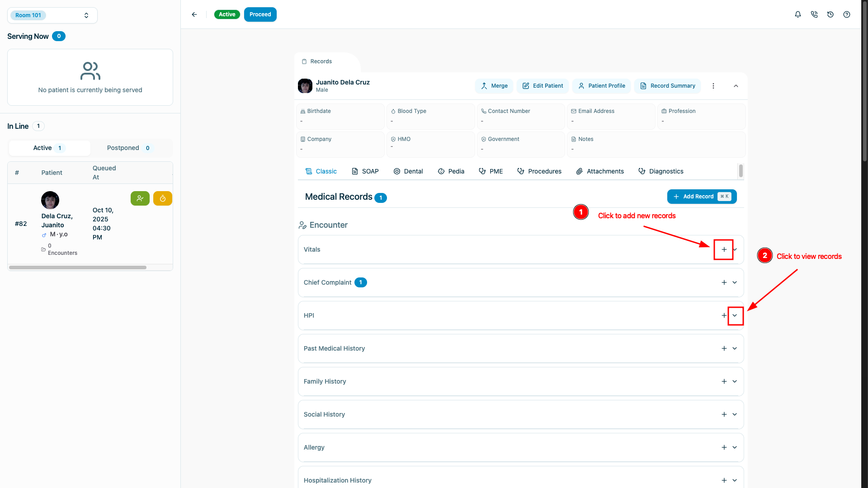Open the Diagnostics tab

tap(661, 171)
